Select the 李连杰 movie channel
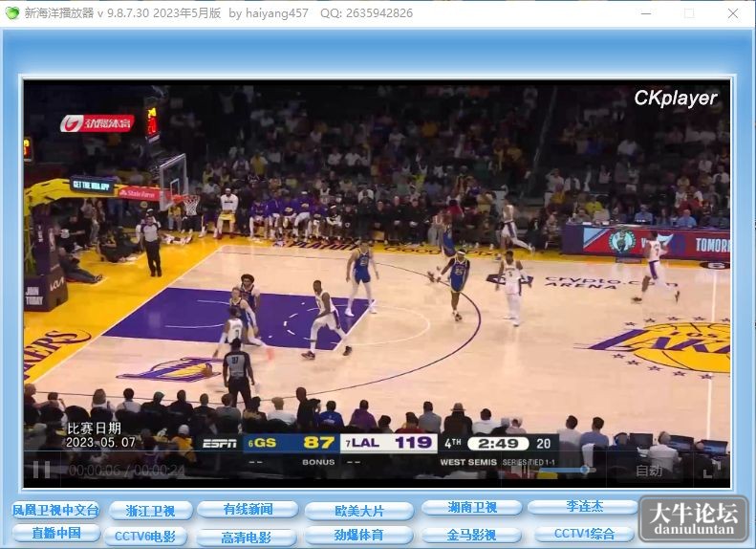Screen dimensions: 756x549 [x=584, y=506]
